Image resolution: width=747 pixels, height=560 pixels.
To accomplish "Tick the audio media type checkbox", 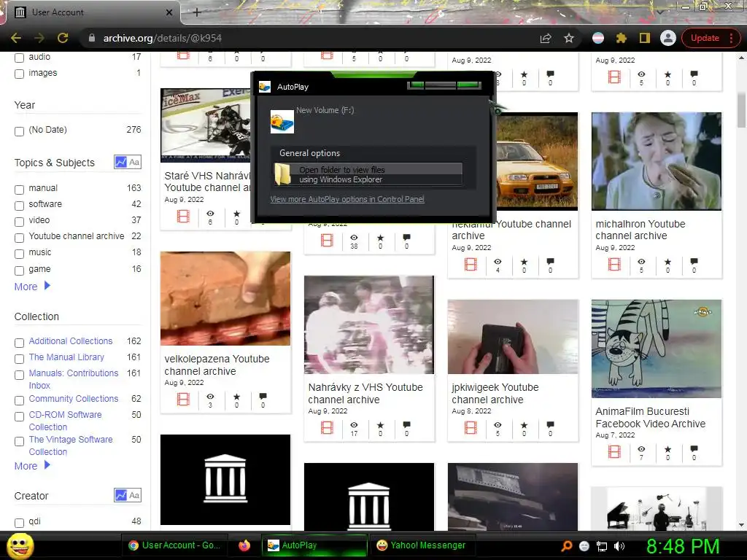I will point(19,58).
